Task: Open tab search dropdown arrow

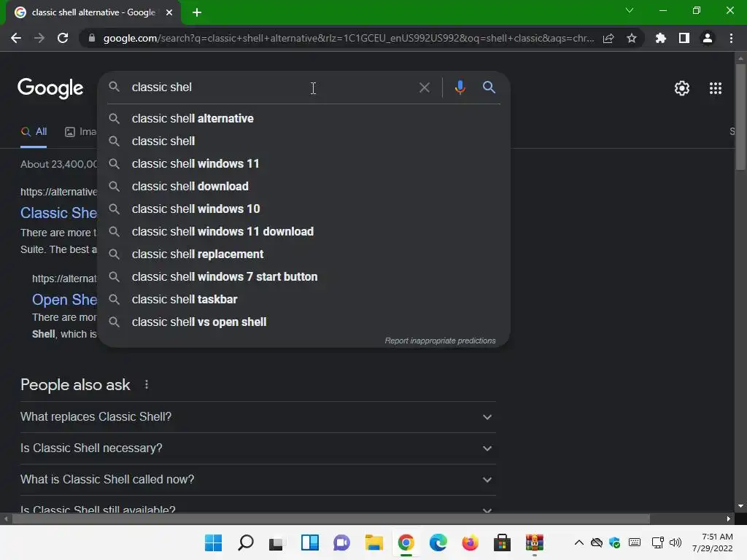Action: [630, 10]
